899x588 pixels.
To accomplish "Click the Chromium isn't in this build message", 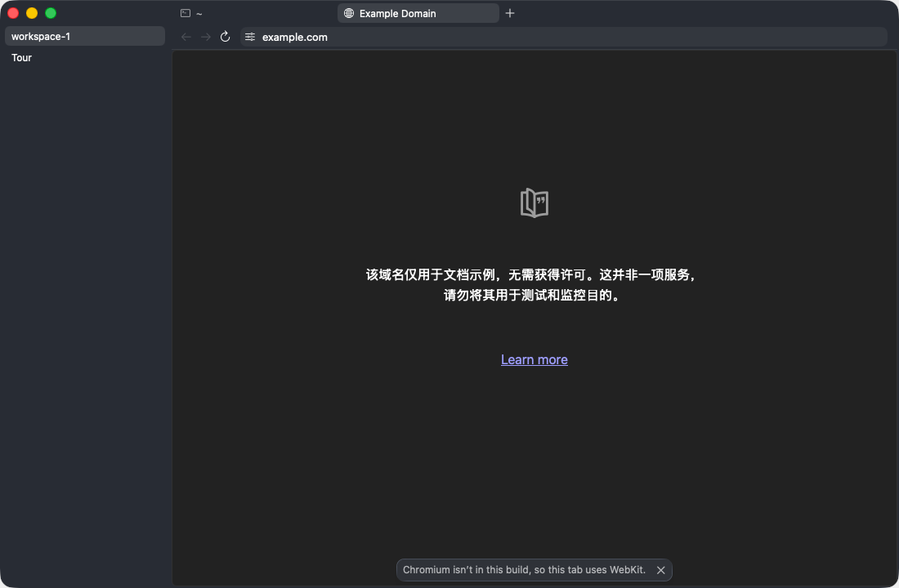I will click(524, 570).
